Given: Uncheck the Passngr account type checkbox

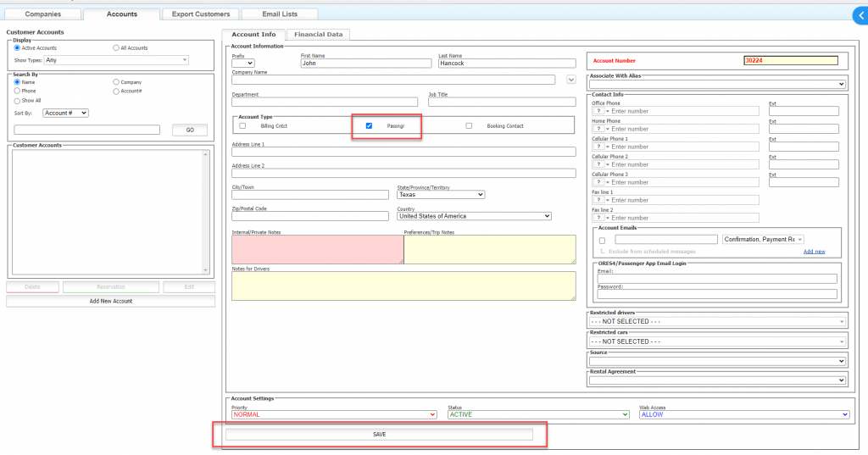Looking at the screenshot, I should point(369,125).
